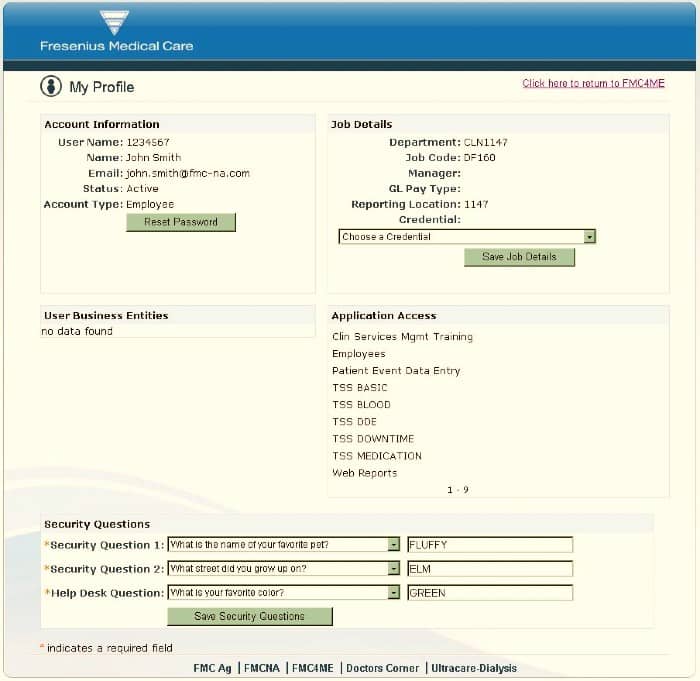Viewport: 700px width, 681px height.
Task: Open the Ultracare-Dialysis footer link
Action: point(474,668)
